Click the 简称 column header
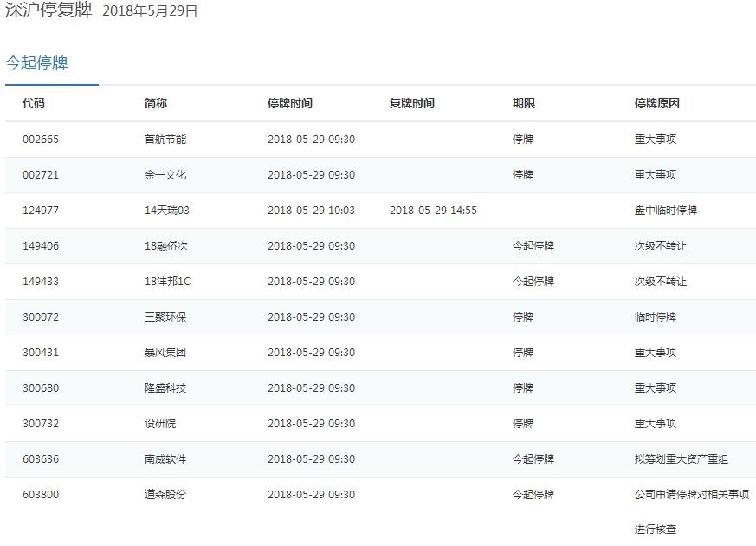The width and height of the screenshot is (756, 546). coord(156,103)
